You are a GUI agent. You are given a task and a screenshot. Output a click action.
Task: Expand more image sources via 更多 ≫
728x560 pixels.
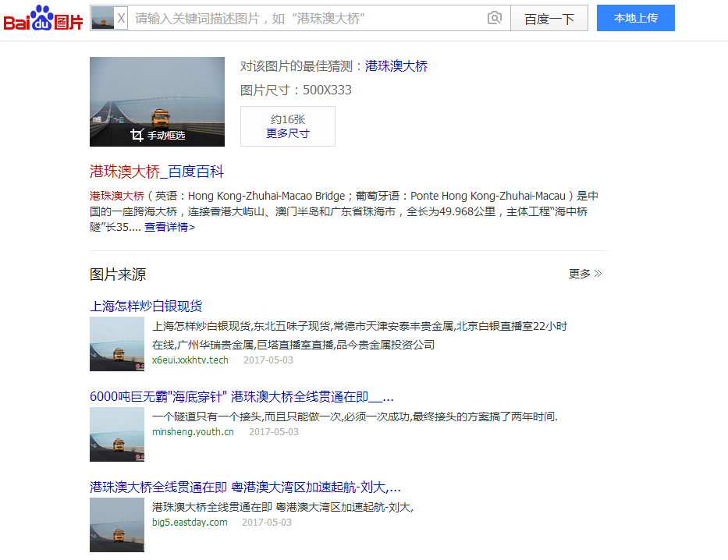tap(584, 274)
